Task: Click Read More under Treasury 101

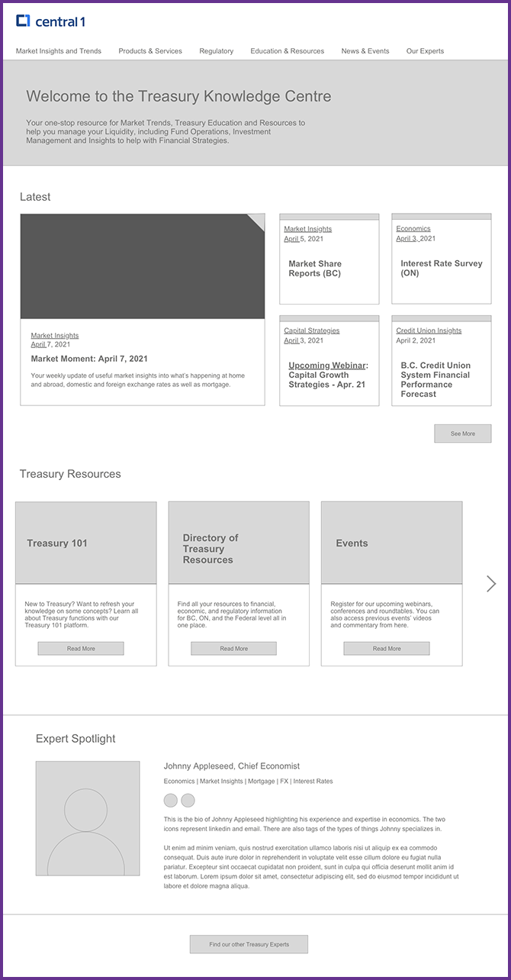Action: coord(81,649)
